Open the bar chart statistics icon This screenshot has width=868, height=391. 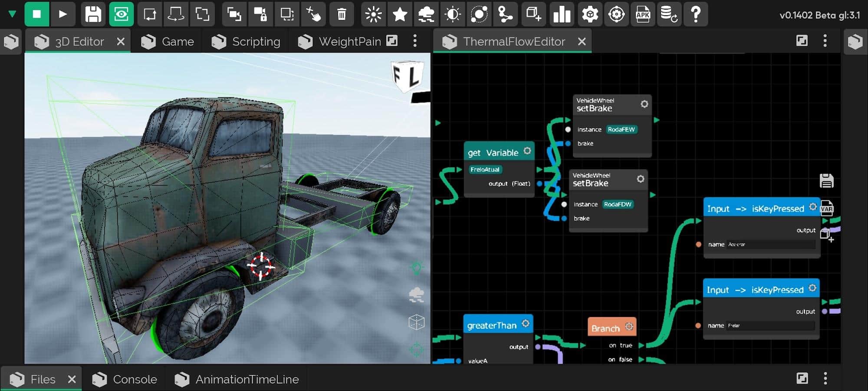point(562,14)
